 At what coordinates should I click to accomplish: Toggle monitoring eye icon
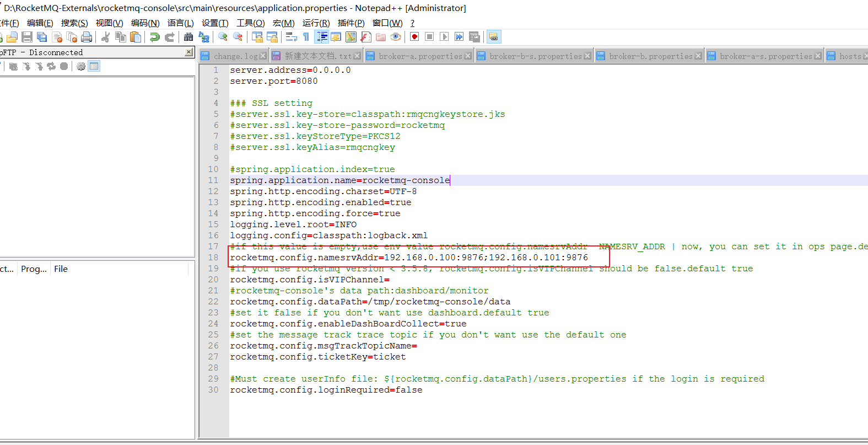tap(395, 37)
